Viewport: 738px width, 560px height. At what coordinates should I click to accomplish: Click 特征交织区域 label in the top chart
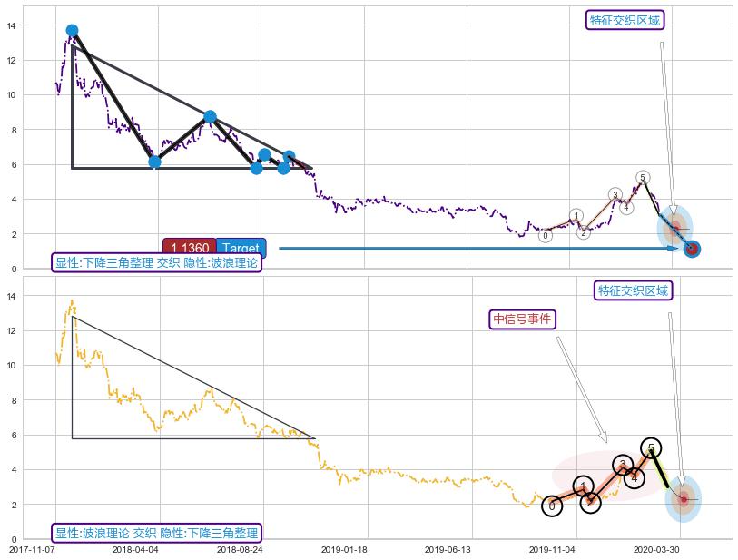(x=625, y=20)
